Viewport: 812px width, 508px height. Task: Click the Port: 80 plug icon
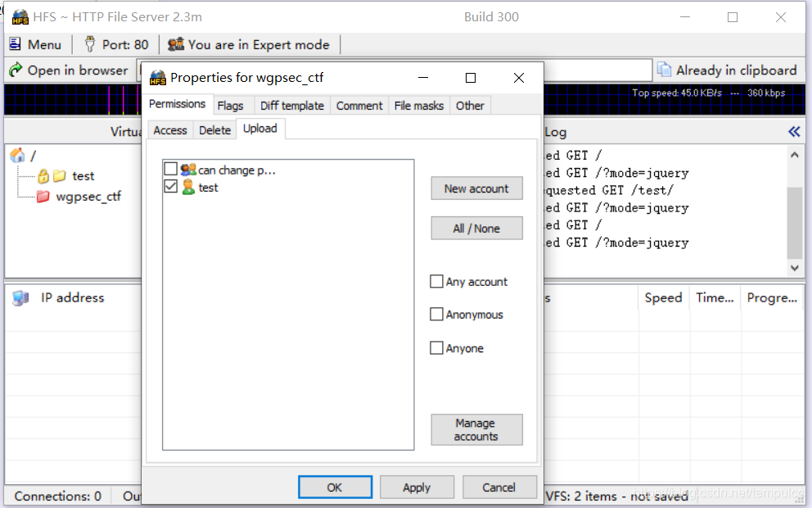click(x=89, y=44)
